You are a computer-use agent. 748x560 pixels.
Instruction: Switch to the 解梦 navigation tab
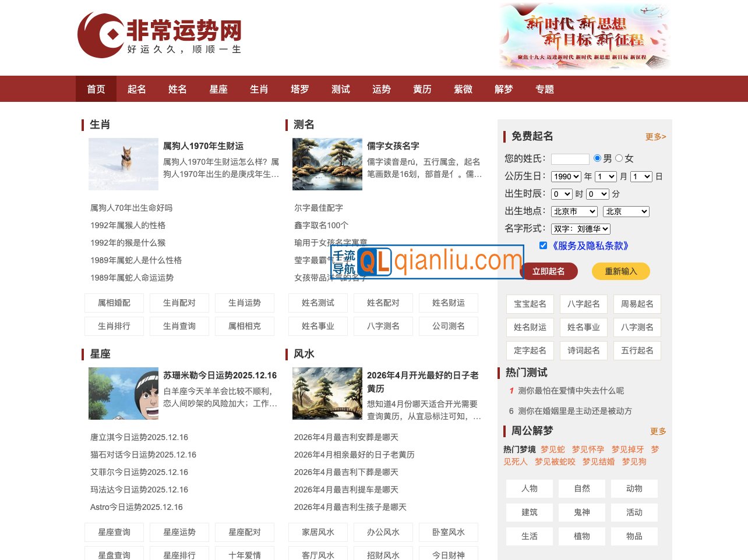(x=503, y=88)
